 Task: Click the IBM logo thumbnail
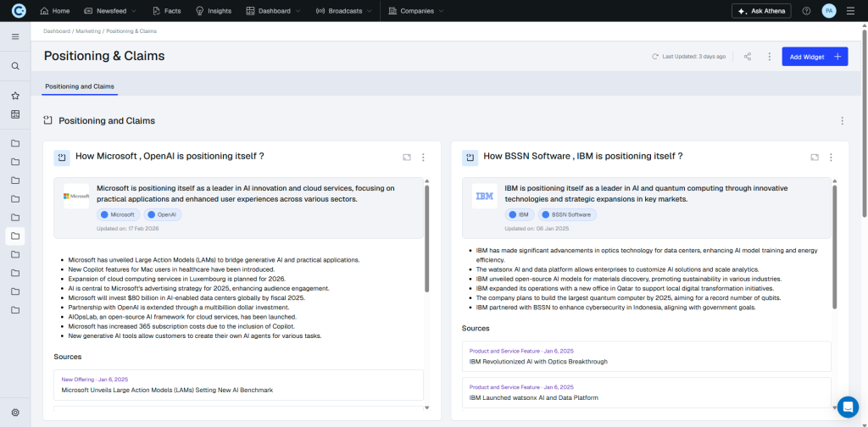click(484, 196)
